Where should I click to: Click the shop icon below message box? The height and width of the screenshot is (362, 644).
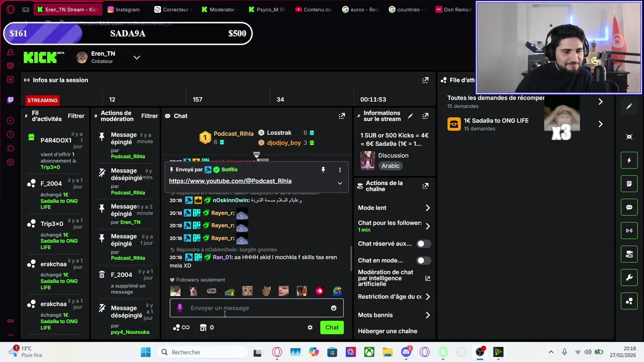coord(203,327)
